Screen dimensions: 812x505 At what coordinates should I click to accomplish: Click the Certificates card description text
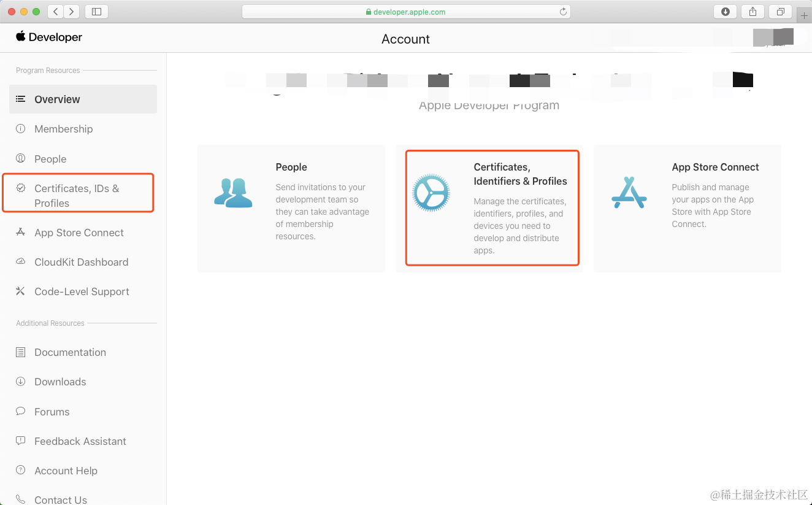pyautogui.click(x=520, y=226)
